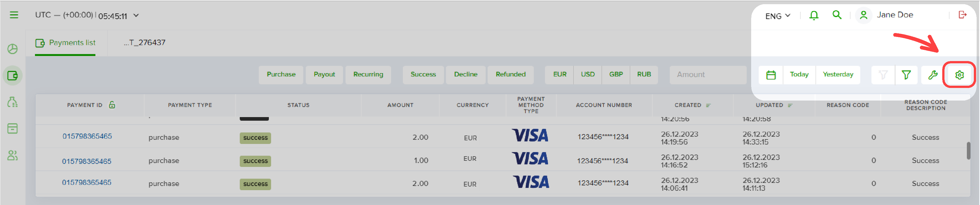Open the hamburger menu

pos(14,15)
